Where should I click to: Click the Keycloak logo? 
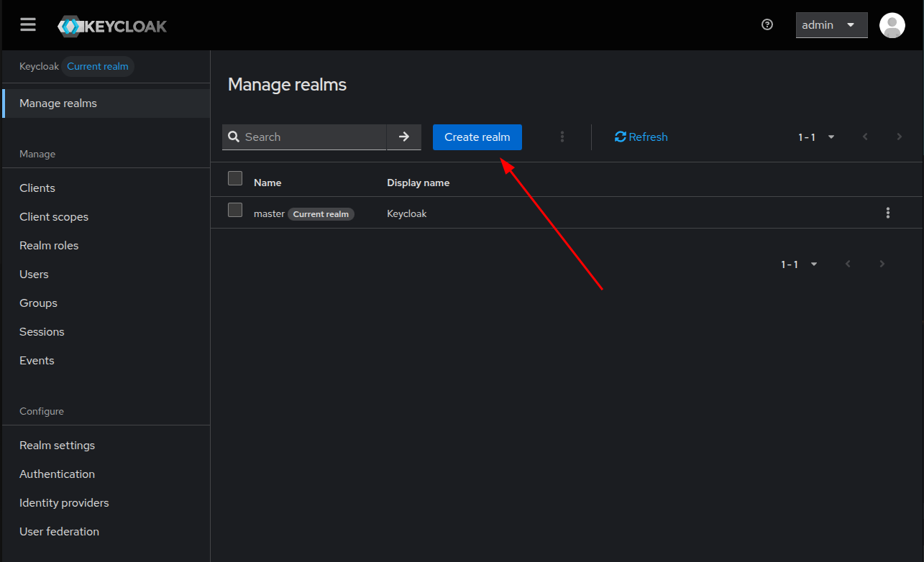coord(112,27)
